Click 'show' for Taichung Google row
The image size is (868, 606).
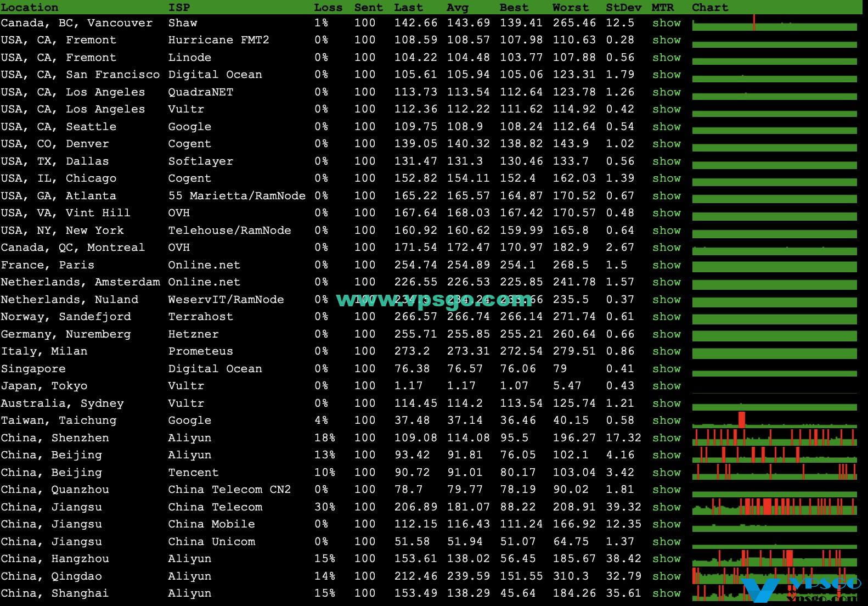666,420
